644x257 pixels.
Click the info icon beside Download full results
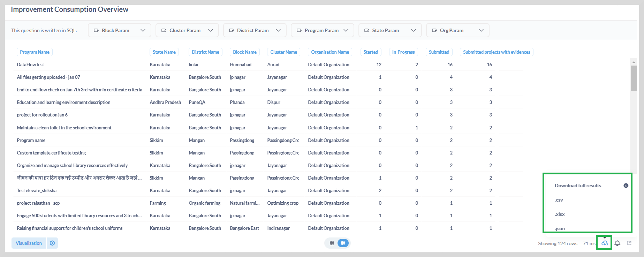coord(626,186)
